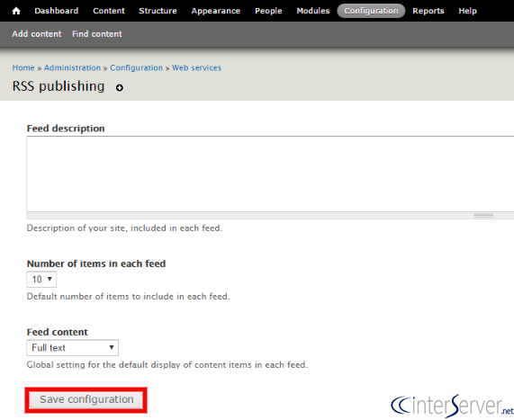The image size is (514, 420).
Task: Open the Dashboard menu
Action: (x=57, y=11)
